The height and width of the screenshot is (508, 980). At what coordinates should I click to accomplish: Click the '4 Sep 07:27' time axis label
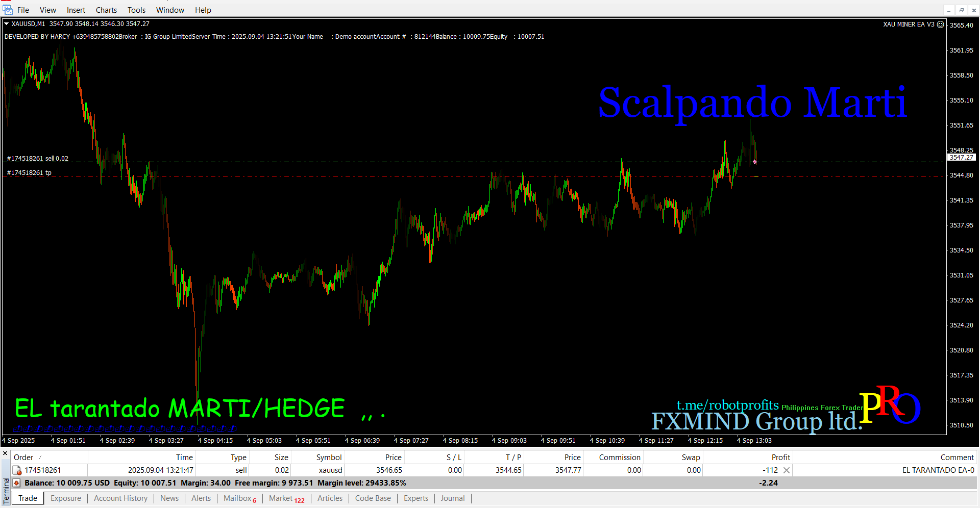point(411,441)
